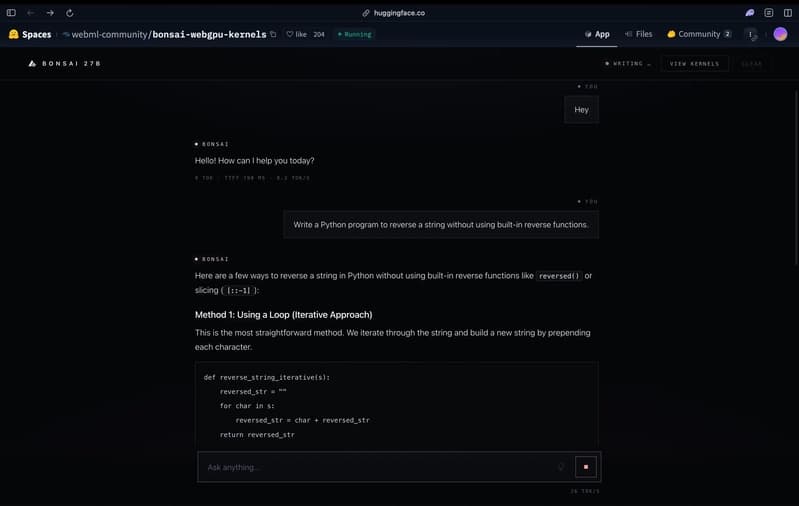Click the Running status badge
Image resolution: width=799 pixels, height=506 pixels.
(355, 34)
